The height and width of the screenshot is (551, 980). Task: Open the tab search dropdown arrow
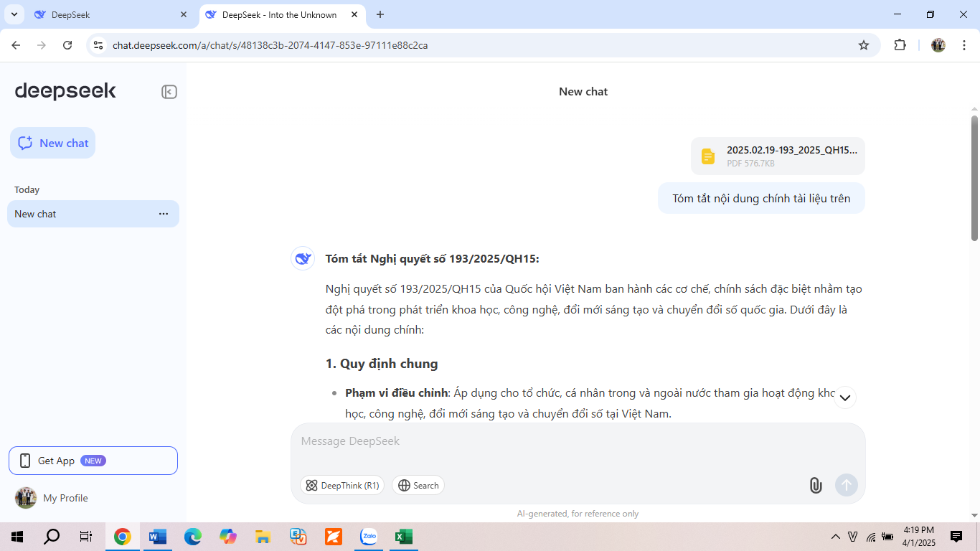[14, 14]
